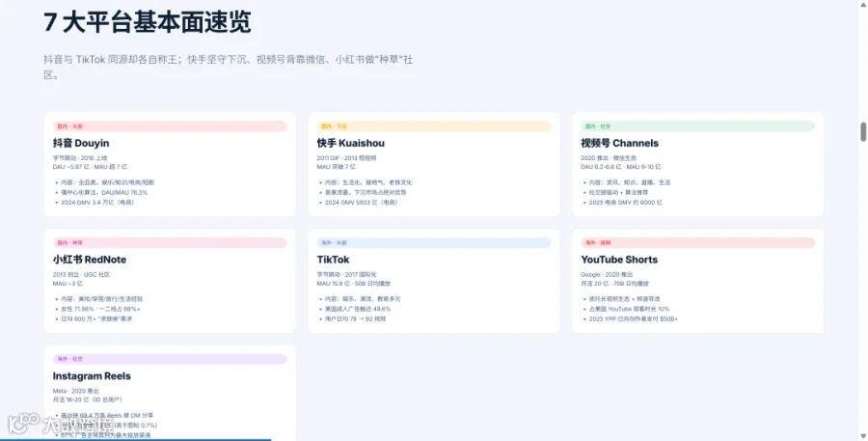Screen dimensions: 868x441
Task: Click the line '字节跳动 · 2017 国际化'
Action: pos(346,274)
